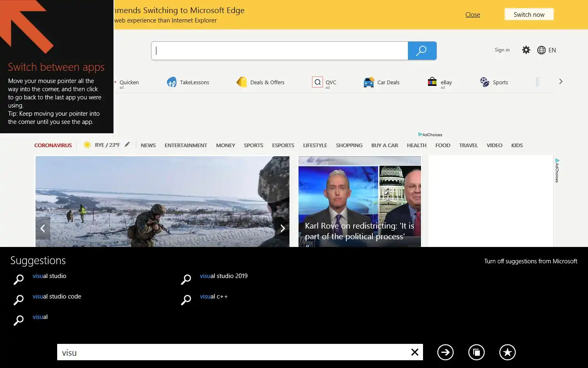
Task: Open the soldiers in snow news image
Action: 163,201
